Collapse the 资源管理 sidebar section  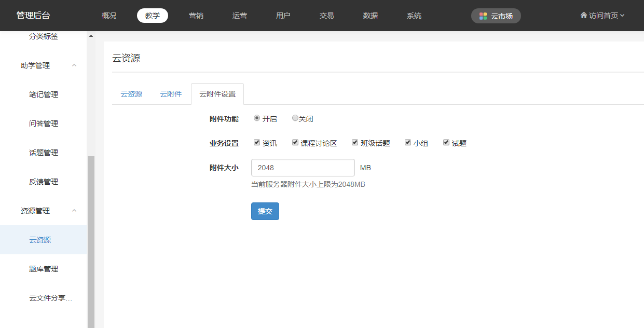point(74,211)
